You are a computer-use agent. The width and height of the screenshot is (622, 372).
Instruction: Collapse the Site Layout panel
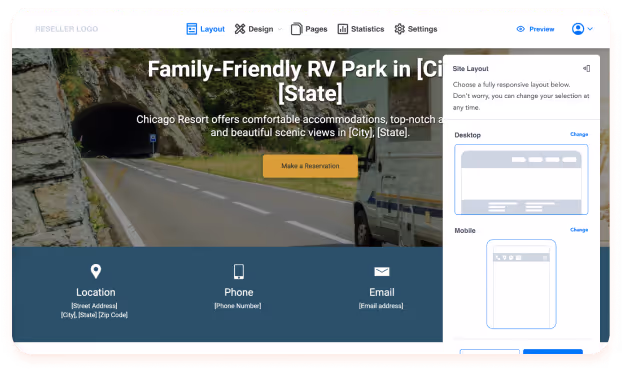587,69
